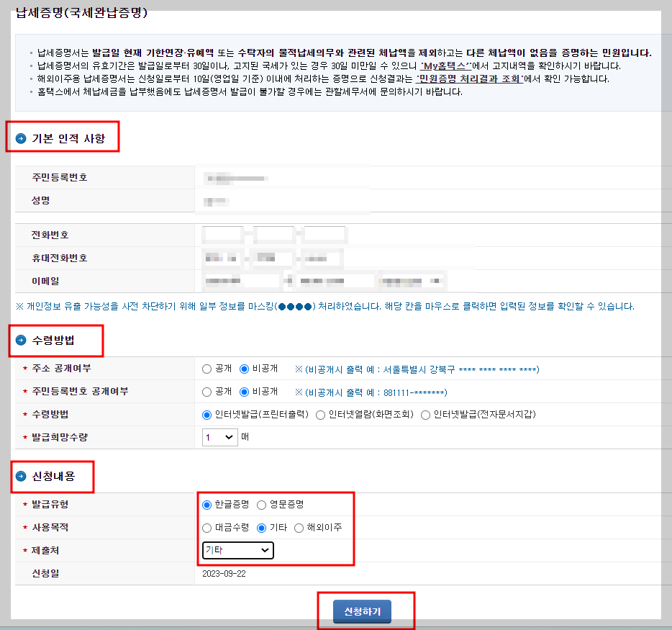Viewport: 672px width, 630px height.
Task: Click the masked 주민등록번호 field
Action: pyautogui.click(x=237, y=179)
